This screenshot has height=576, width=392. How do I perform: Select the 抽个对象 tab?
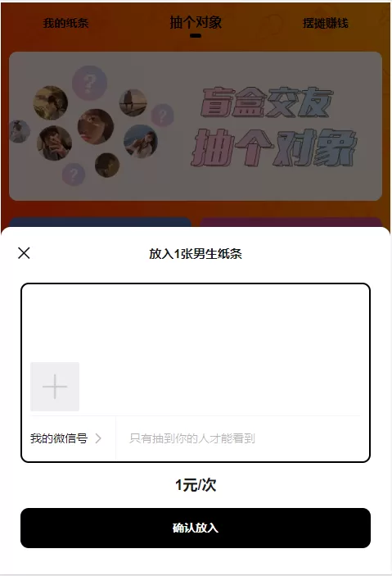196,23
